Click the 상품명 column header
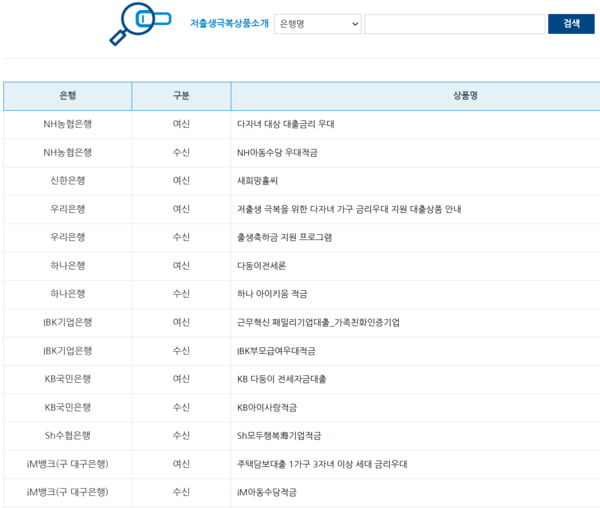This screenshot has height=508, width=600. click(x=465, y=96)
